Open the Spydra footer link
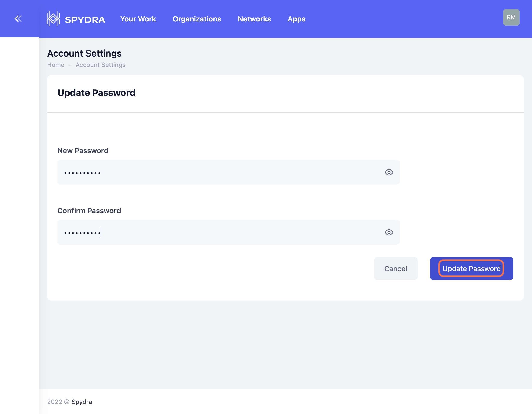532x414 pixels. pos(82,402)
